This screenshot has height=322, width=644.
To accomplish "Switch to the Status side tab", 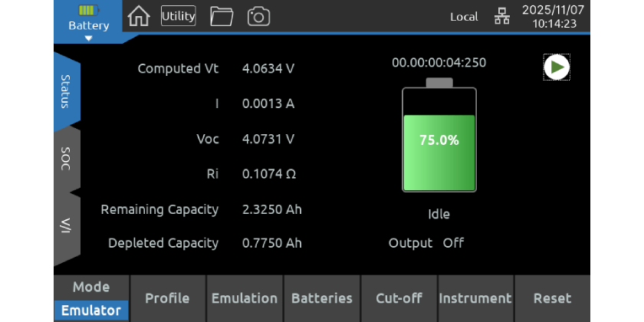I will coord(67,92).
